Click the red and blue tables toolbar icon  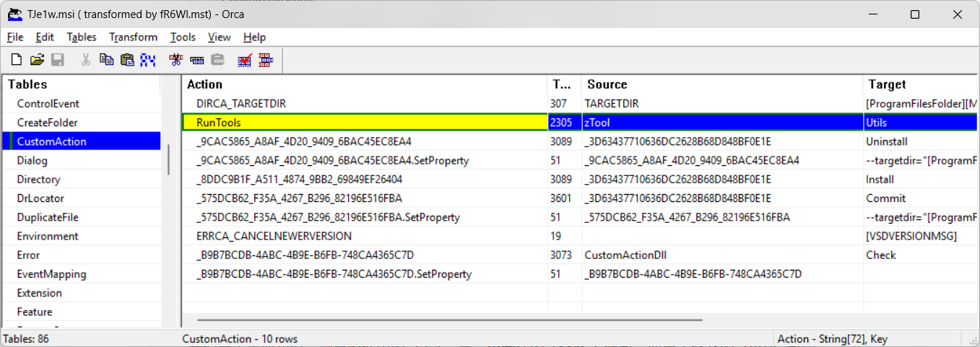[x=266, y=60]
